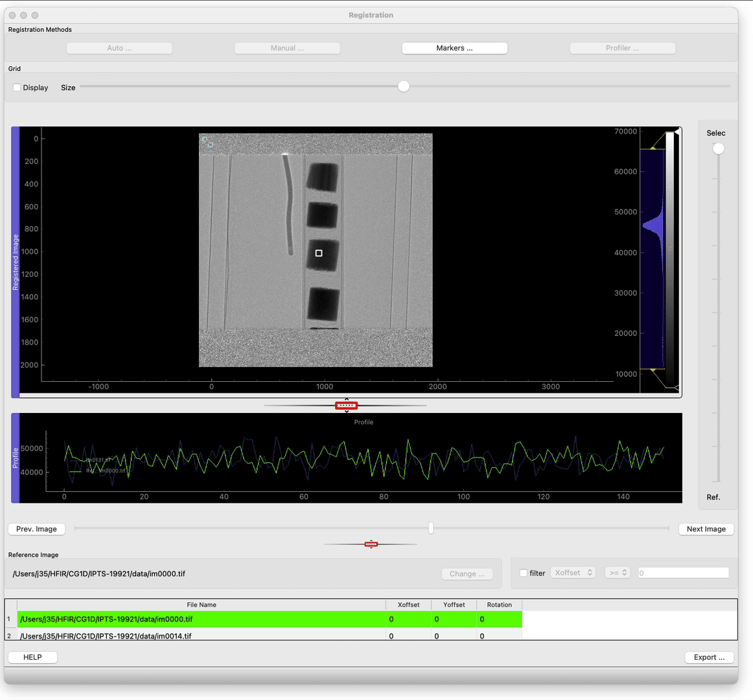Click the blue histogram peak in the colorbar
This screenshot has height=700, width=753.
[651, 226]
